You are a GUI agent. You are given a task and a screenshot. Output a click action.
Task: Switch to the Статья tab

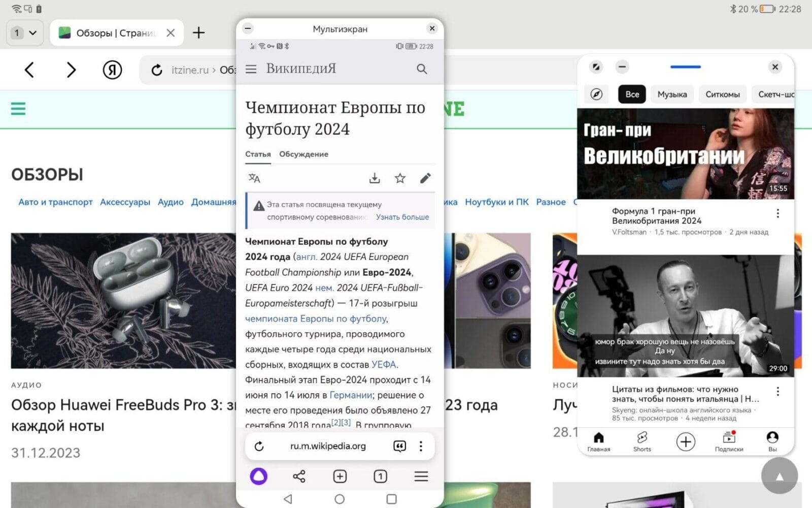tap(258, 154)
